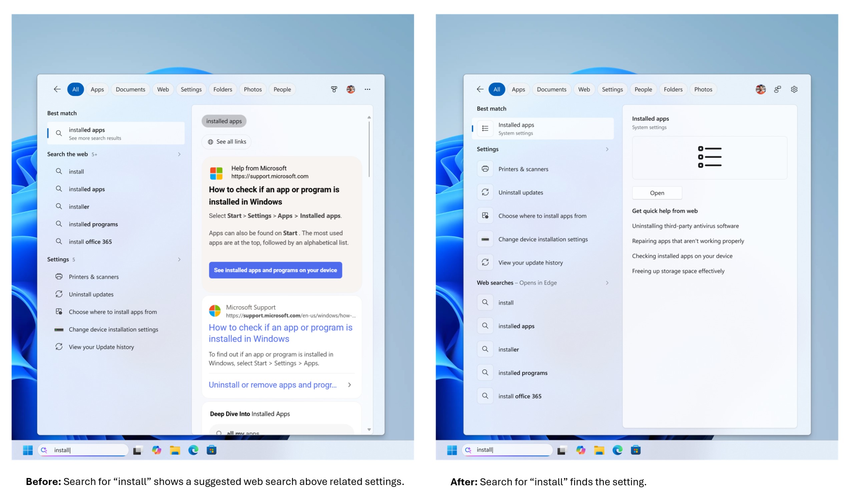Go back in the After search panel
Image resolution: width=854 pixels, height=504 pixels.
480,89
